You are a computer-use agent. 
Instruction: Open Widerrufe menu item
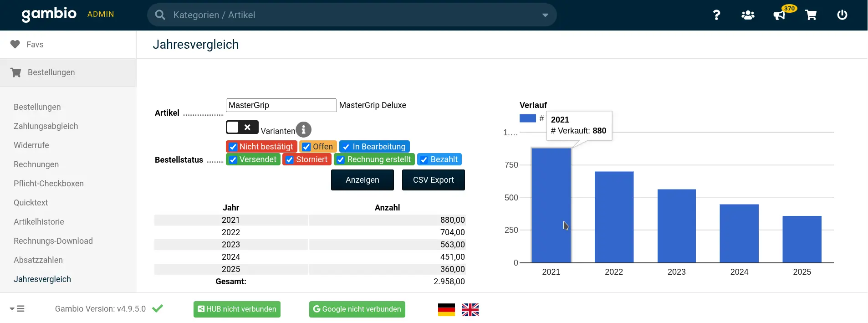pyautogui.click(x=31, y=145)
